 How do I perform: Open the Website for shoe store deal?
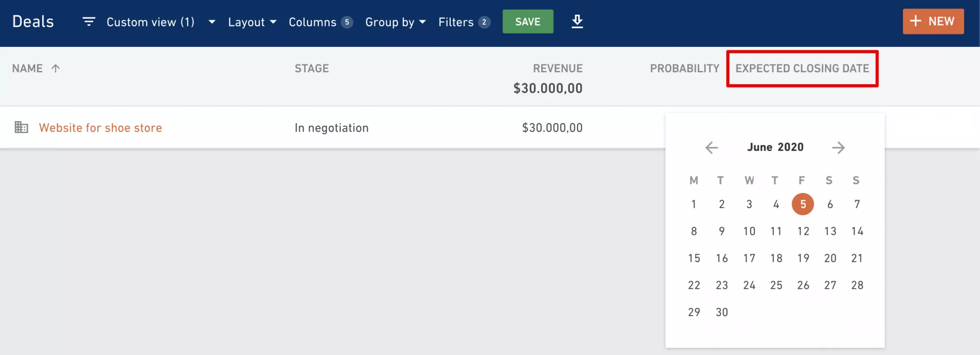coord(100,128)
